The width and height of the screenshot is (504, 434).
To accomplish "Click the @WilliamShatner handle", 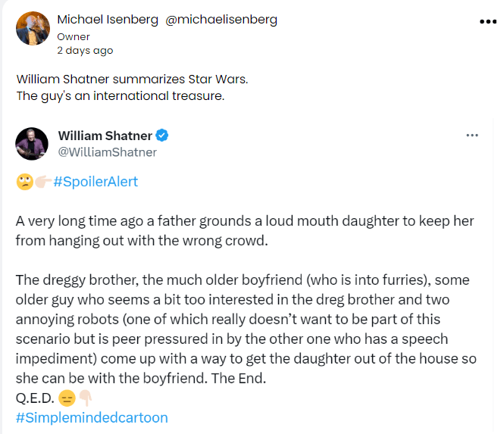I will click(108, 152).
